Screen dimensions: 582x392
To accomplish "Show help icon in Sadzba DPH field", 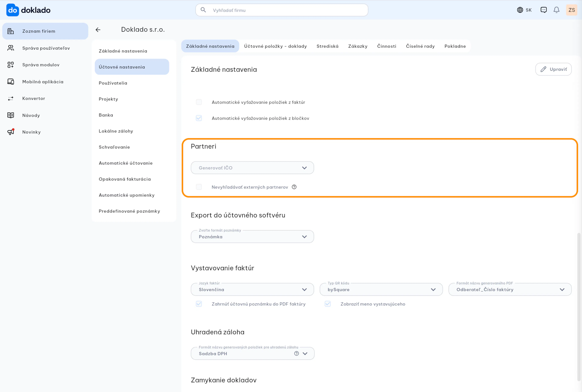I will point(296,354).
